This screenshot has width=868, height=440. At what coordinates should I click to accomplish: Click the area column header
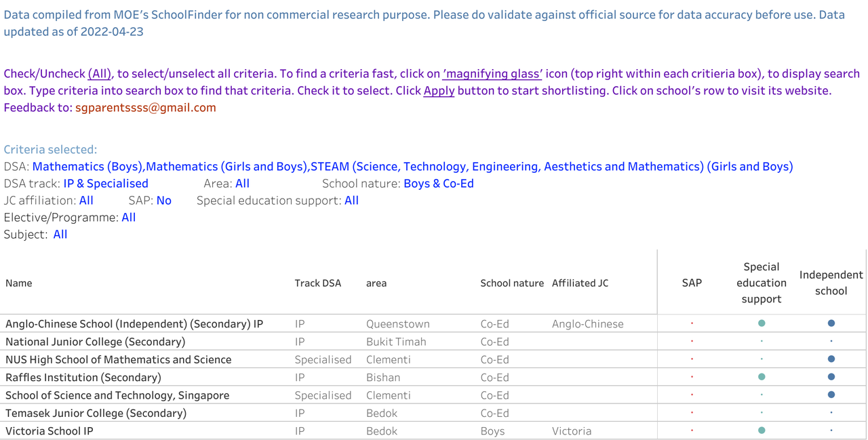pyautogui.click(x=376, y=283)
